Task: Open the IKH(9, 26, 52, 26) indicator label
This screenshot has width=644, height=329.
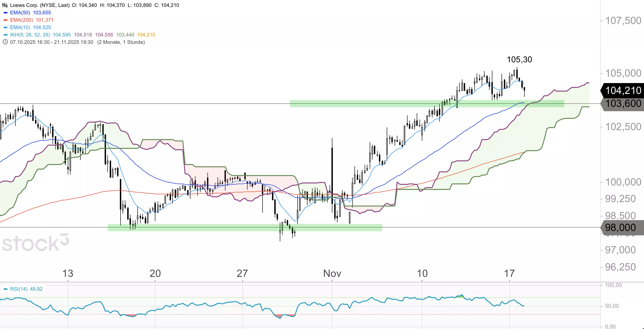Action: click(x=30, y=35)
